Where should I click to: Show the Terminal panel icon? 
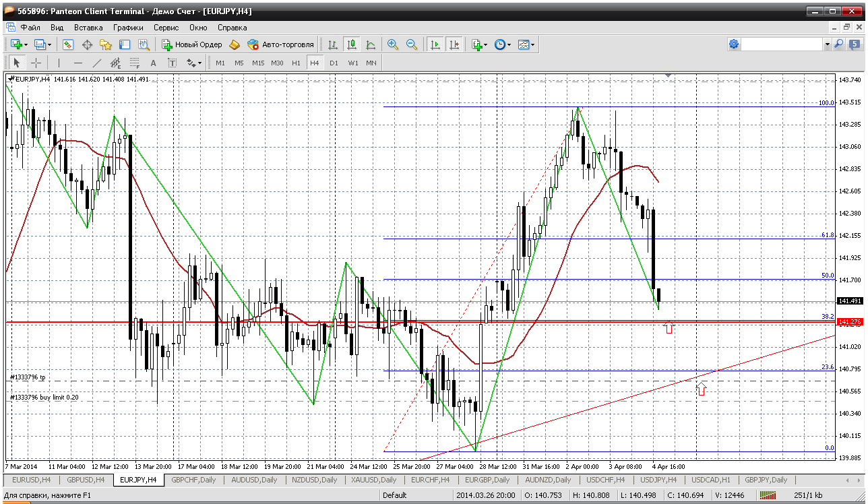(125, 44)
